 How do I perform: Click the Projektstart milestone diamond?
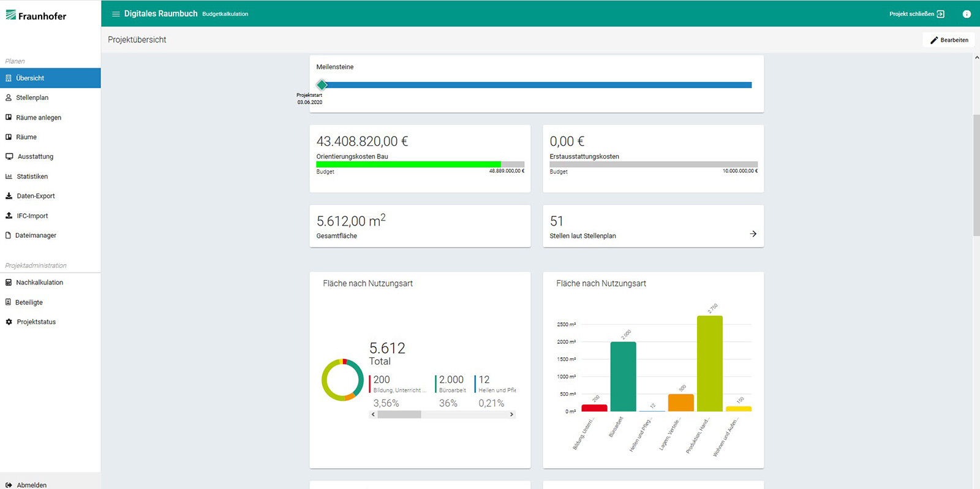click(x=322, y=85)
